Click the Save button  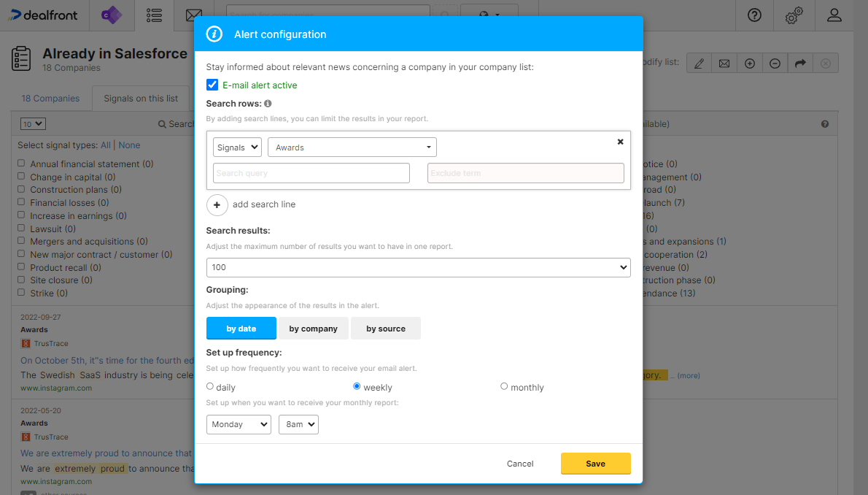click(595, 464)
